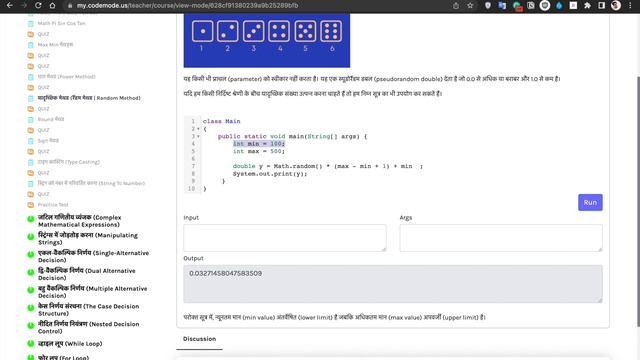Open the Type Casting lesson
640x360 pixels.
coord(69,162)
